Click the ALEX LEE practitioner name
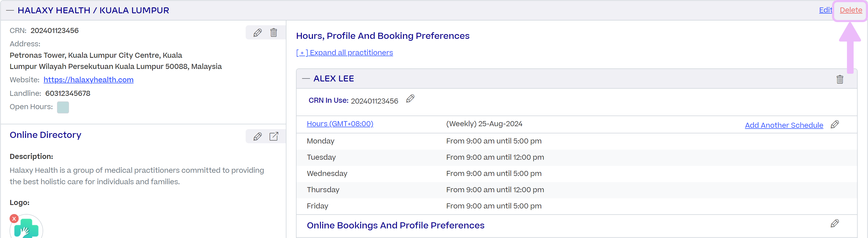868x238 pixels. tap(334, 79)
